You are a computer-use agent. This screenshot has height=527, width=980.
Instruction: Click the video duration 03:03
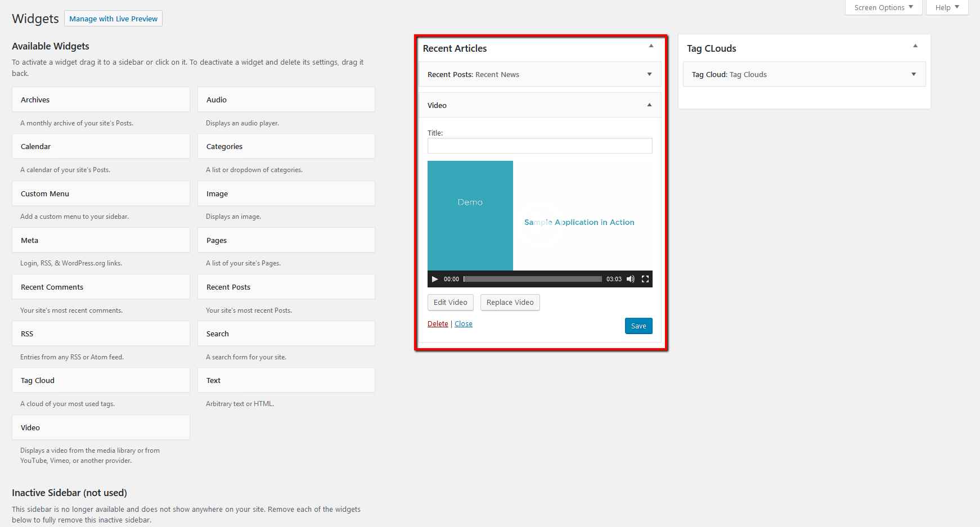[614, 279]
